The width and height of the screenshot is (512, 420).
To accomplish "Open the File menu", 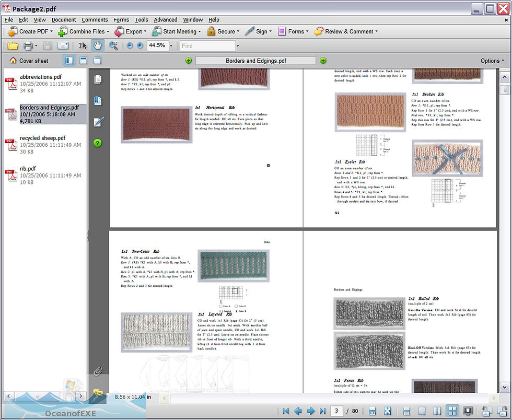I will (9, 20).
